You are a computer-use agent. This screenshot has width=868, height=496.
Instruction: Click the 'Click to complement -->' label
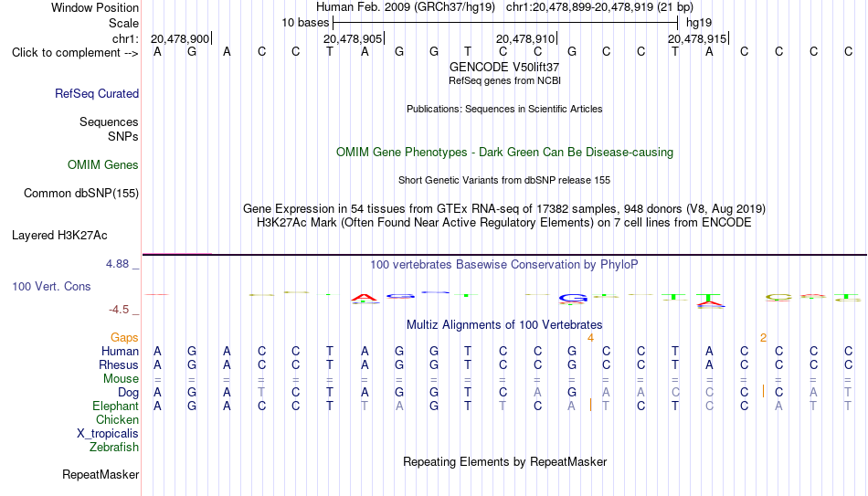pos(75,53)
